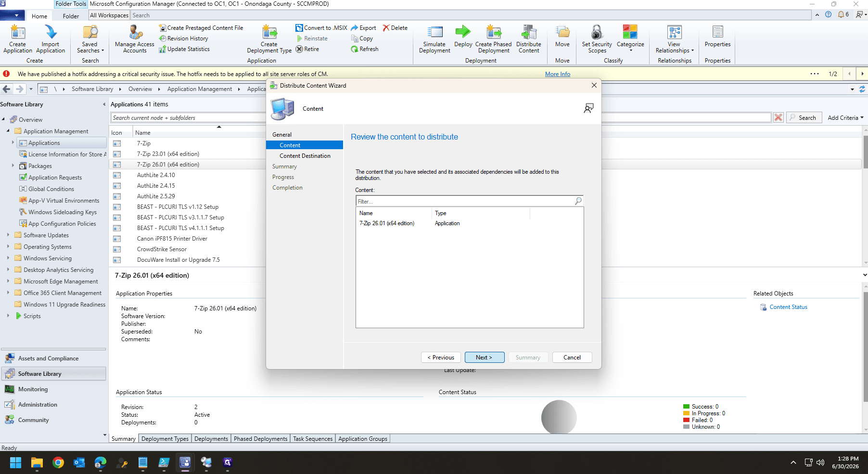Viewport: 868px width, 474px height.
Task: Switch to the Home ribbon tab
Action: pos(39,16)
